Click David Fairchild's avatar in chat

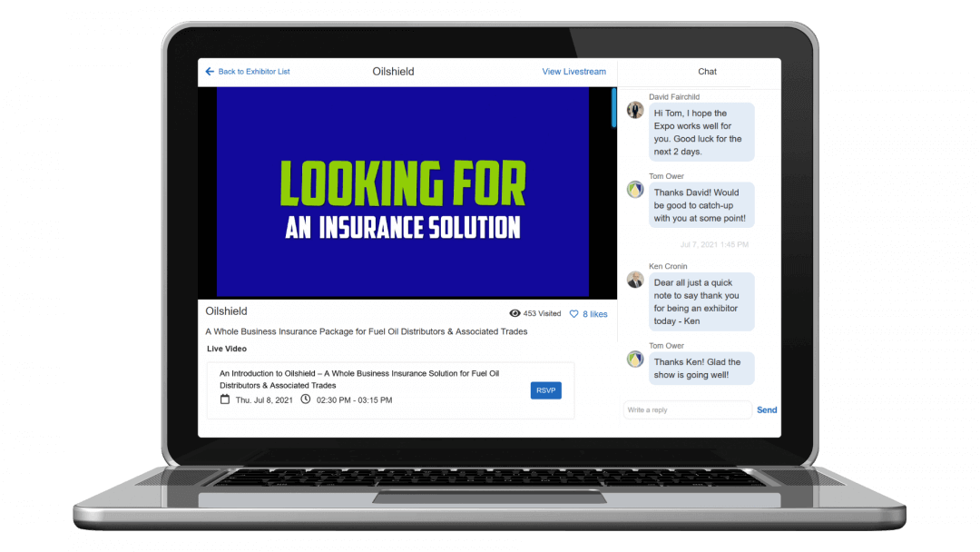coord(635,110)
